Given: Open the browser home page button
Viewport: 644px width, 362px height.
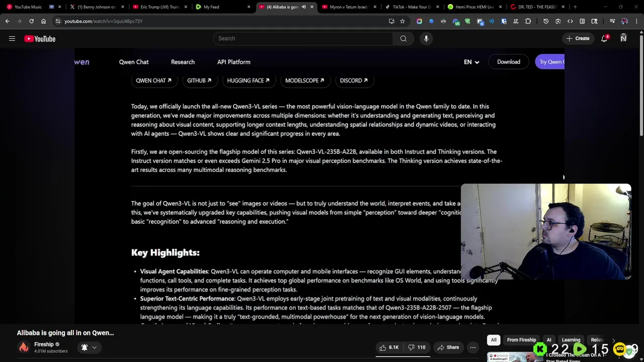Looking at the screenshot, I should tap(43, 21).
